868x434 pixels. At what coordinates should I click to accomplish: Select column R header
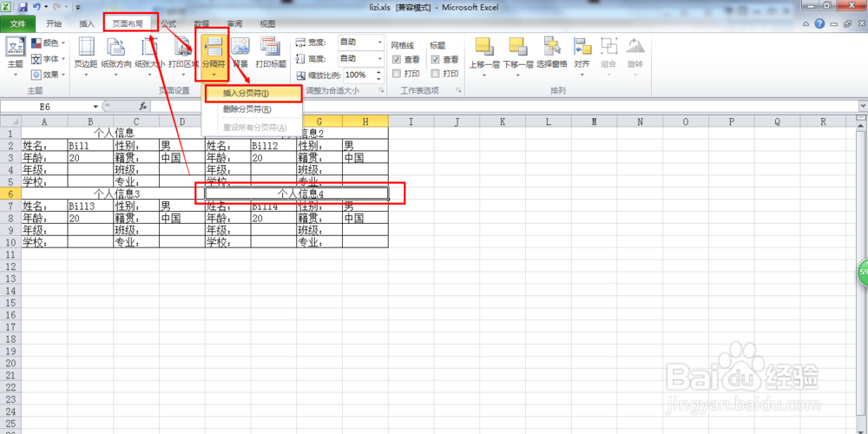click(823, 122)
